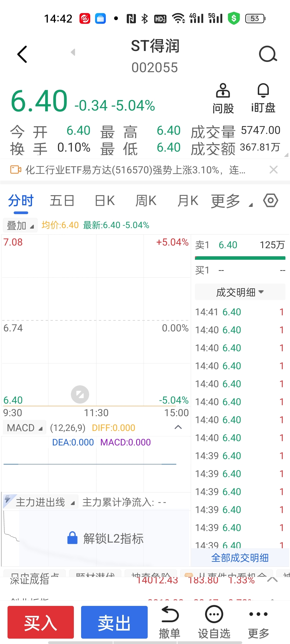The height and width of the screenshot is (644, 290).
Task: Tap 成交额 367.81万 value
Action: click(260, 147)
